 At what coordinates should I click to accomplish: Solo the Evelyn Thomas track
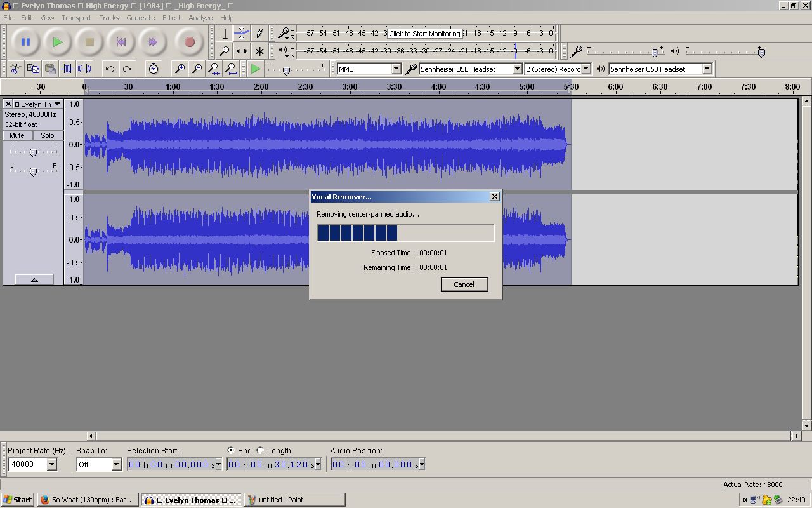(x=48, y=135)
